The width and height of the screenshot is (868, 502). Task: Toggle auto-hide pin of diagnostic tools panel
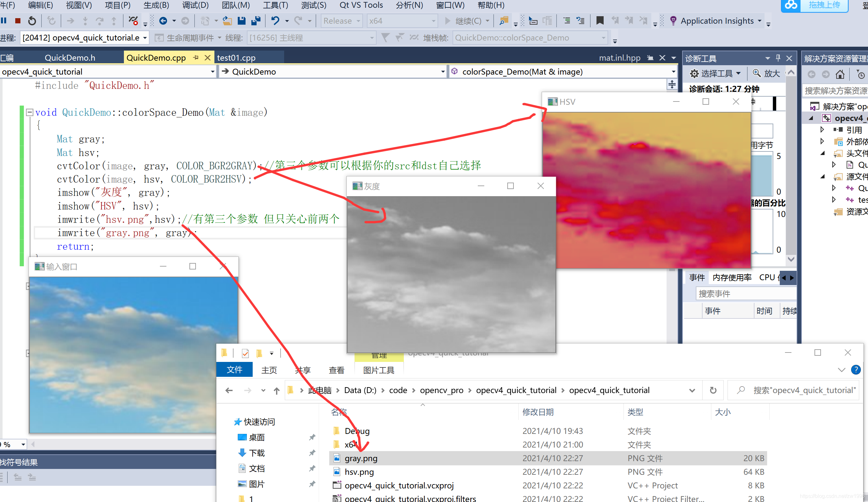[x=778, y=58]
